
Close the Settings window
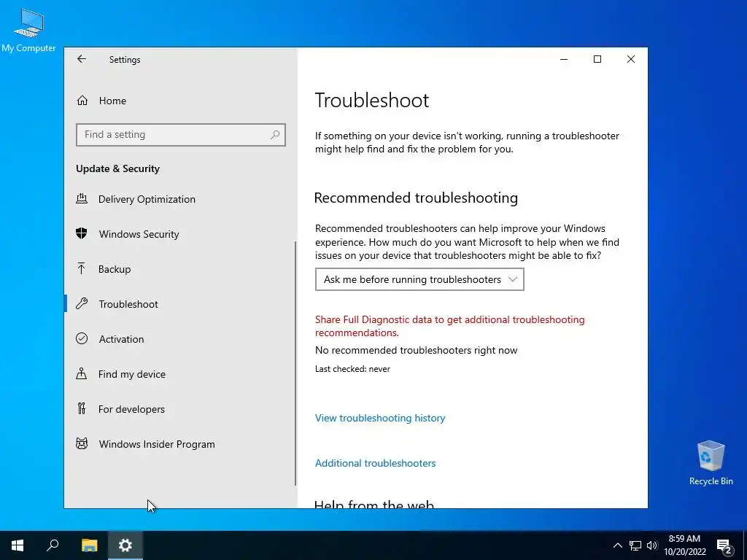(631, 59)
